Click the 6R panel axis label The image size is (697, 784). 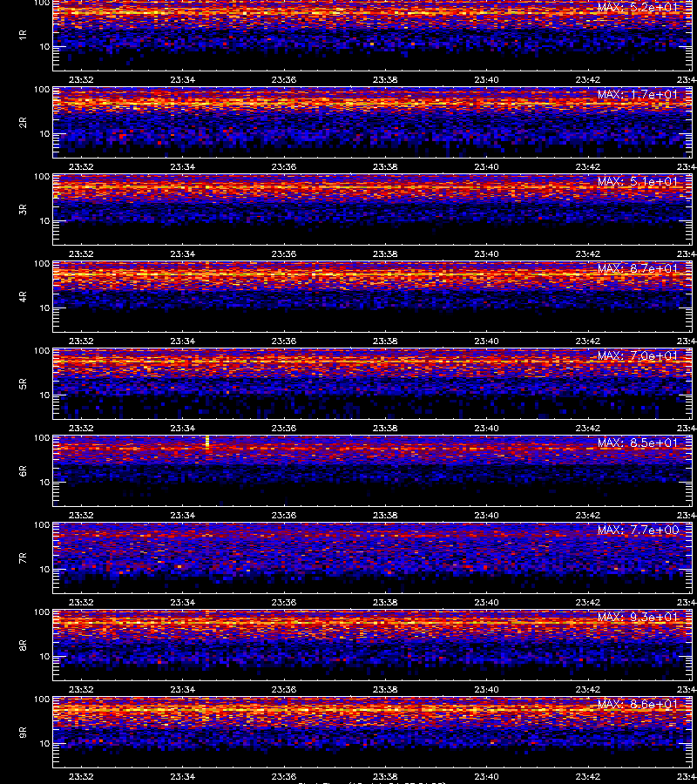23,470
